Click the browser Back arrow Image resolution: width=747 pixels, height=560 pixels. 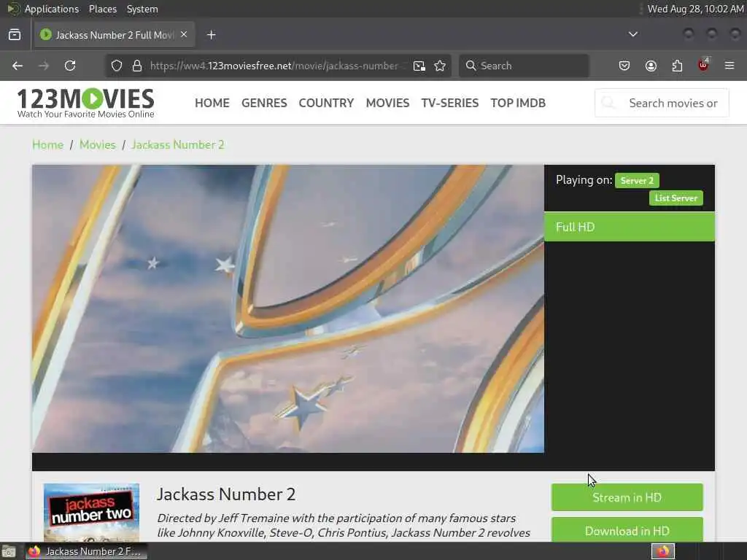[x=18, y=66]
